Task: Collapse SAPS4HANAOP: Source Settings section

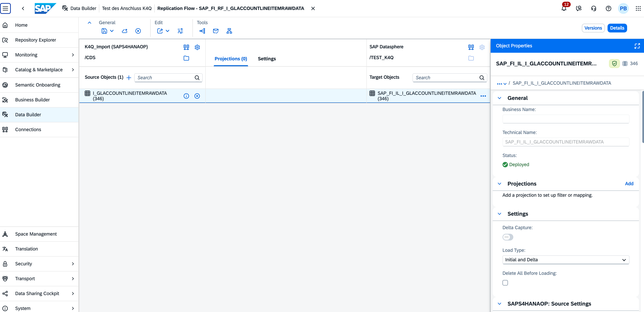Action: point(499,304)
